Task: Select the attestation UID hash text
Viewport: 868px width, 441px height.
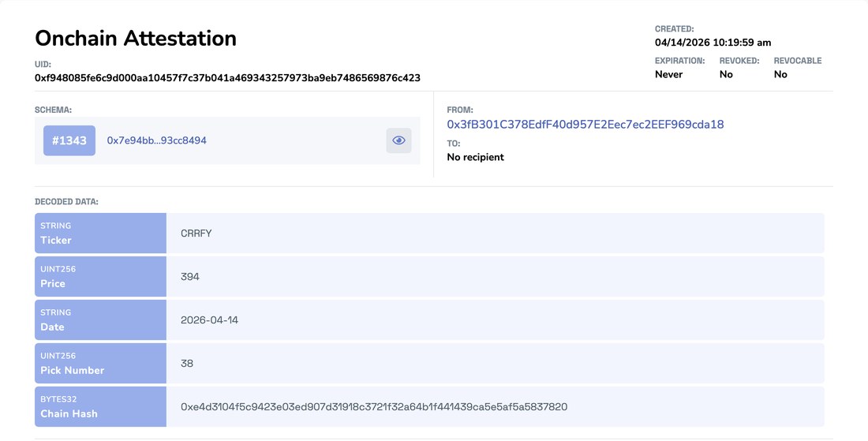Action: tap(227, 78)
